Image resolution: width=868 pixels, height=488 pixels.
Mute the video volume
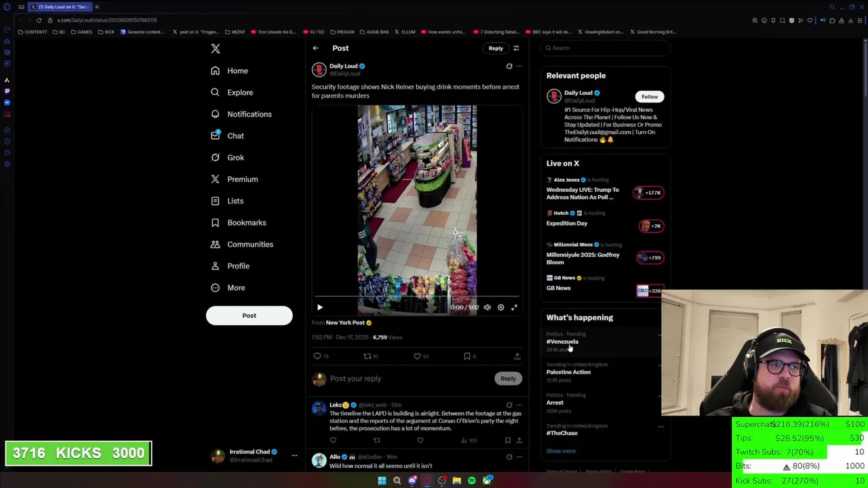pos(487,308)
